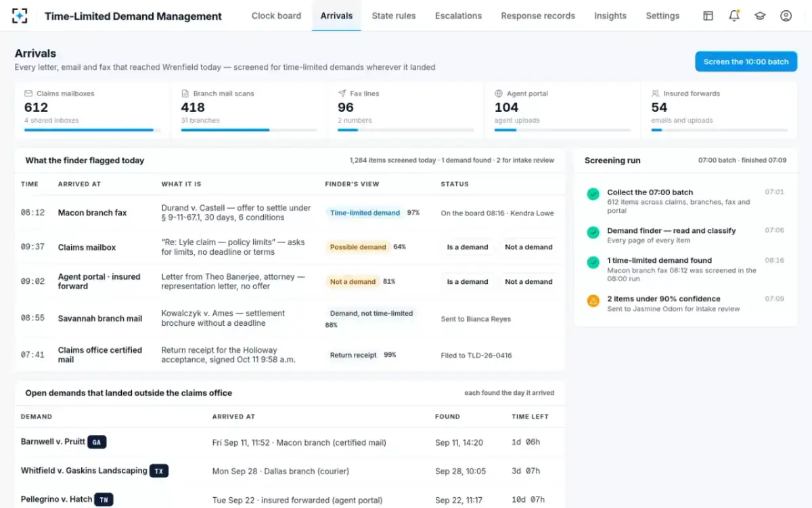Open the State rules tab
Screen dimensions: 812x508
click(x=394, y=16)
